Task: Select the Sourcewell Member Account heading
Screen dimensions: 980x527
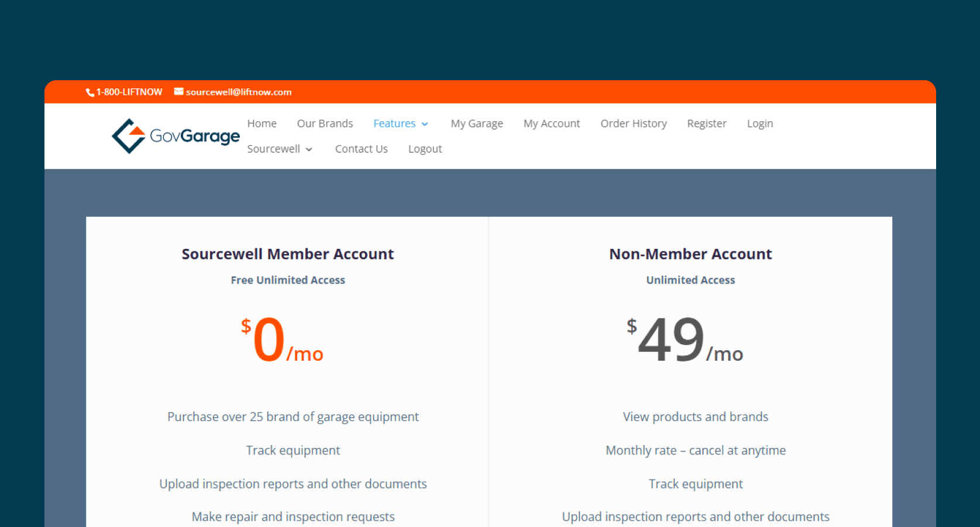Action: click(288, 254)
